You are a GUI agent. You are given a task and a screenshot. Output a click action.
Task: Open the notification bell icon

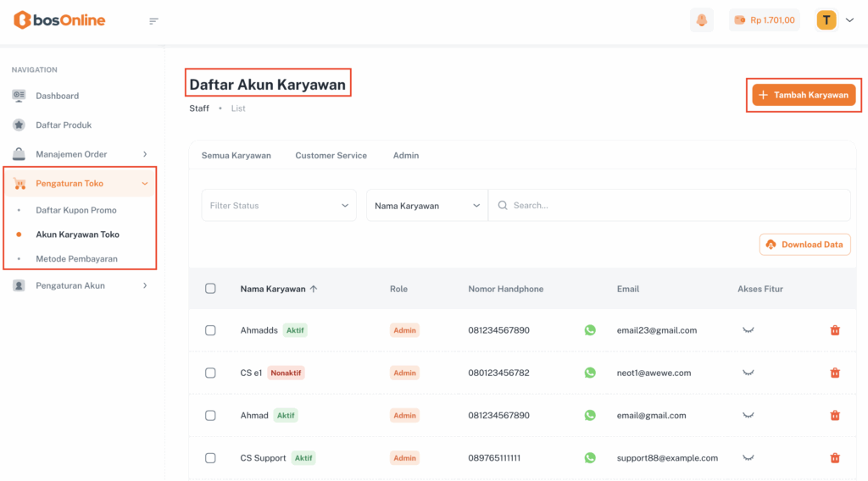point(701,20)
